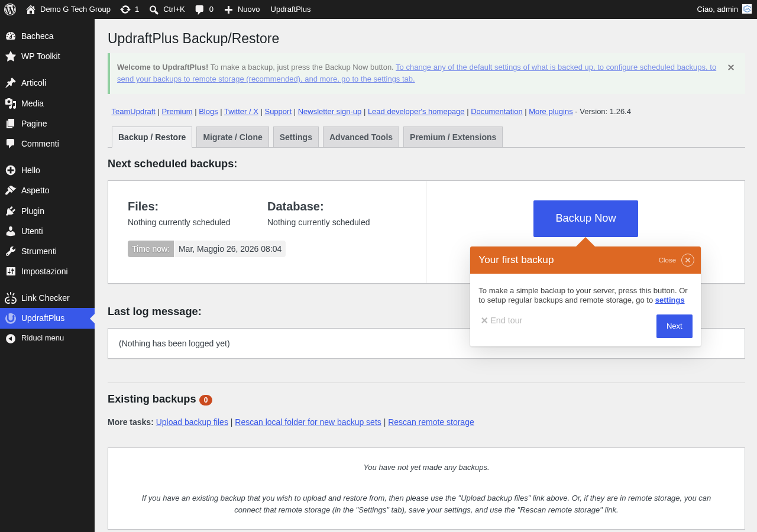Click the 'Last log message:' heading
This screenshot has width=757, height=532.
point(154,312)
